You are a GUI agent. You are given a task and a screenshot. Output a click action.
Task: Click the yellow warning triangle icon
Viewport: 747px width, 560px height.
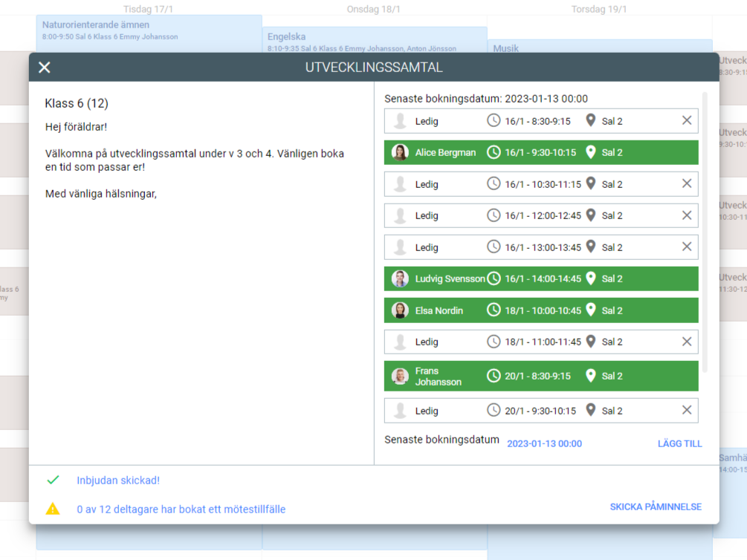coord(53,509)
